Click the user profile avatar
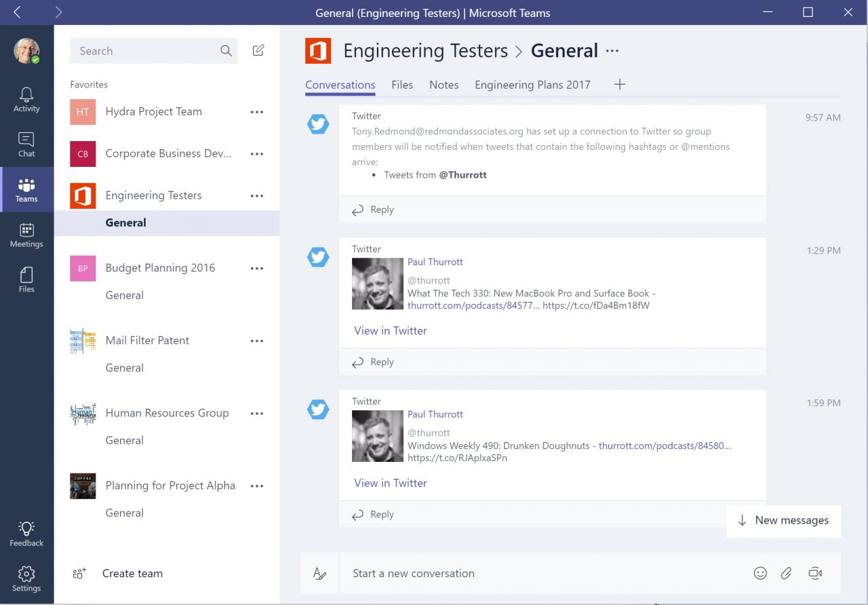Image resolution: width=868 pixels, height=605 pixels. pyautogui.click(x=26, y=51)
